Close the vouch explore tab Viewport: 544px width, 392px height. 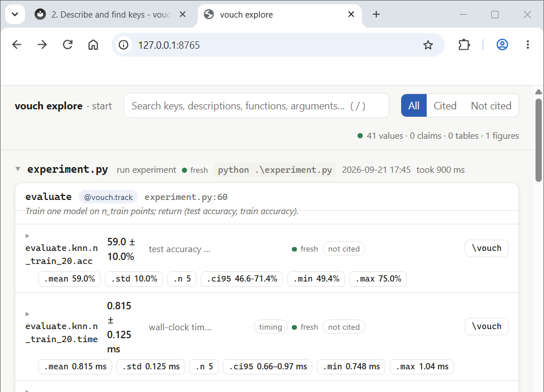[351, 14]
